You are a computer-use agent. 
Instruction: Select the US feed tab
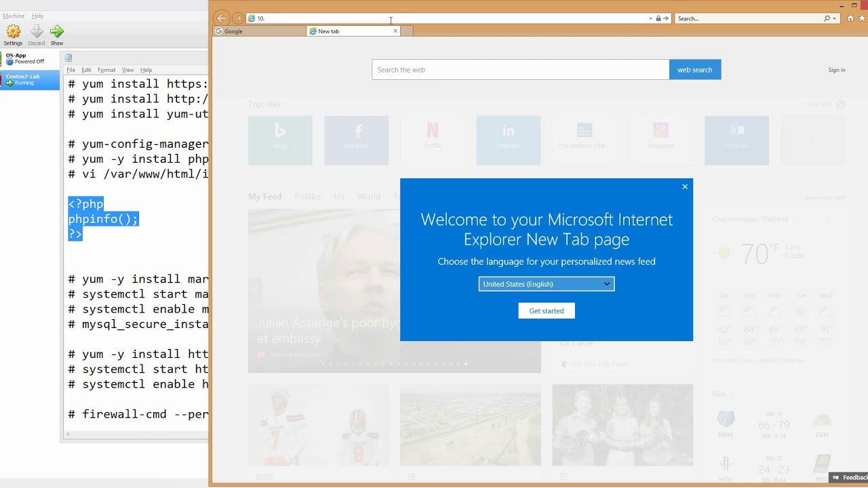point(339,197)
